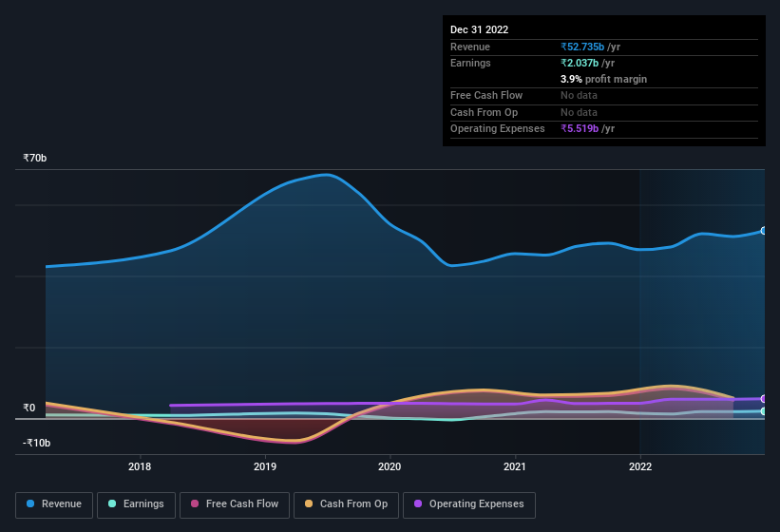The height and width of the screenshot is (532, 780).
Task: Click the 3.9% profit margin text
Action: coord(603,79)
